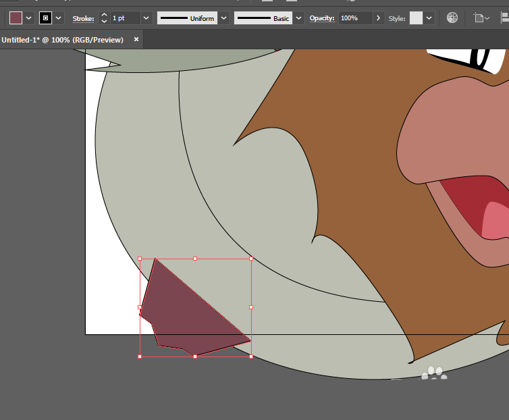
Task: Expand the Basic brush dropdown arrow
Action: coord(298,18)
